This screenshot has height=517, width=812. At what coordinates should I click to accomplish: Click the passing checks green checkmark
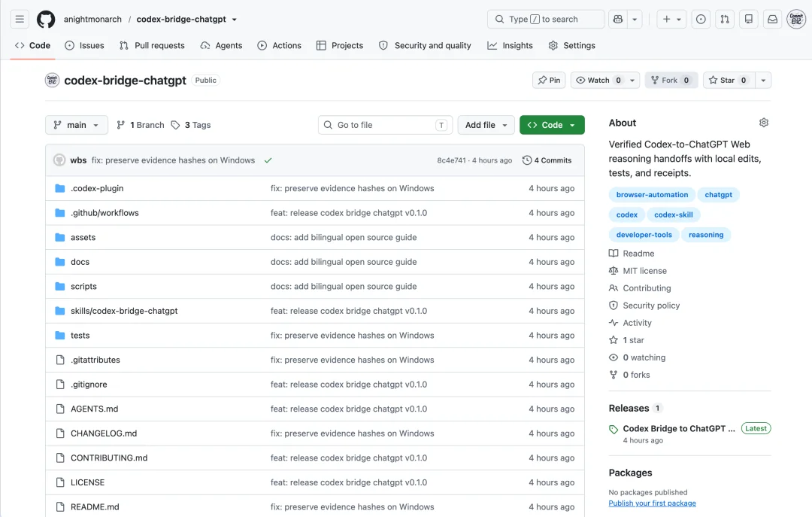point(268,160)
